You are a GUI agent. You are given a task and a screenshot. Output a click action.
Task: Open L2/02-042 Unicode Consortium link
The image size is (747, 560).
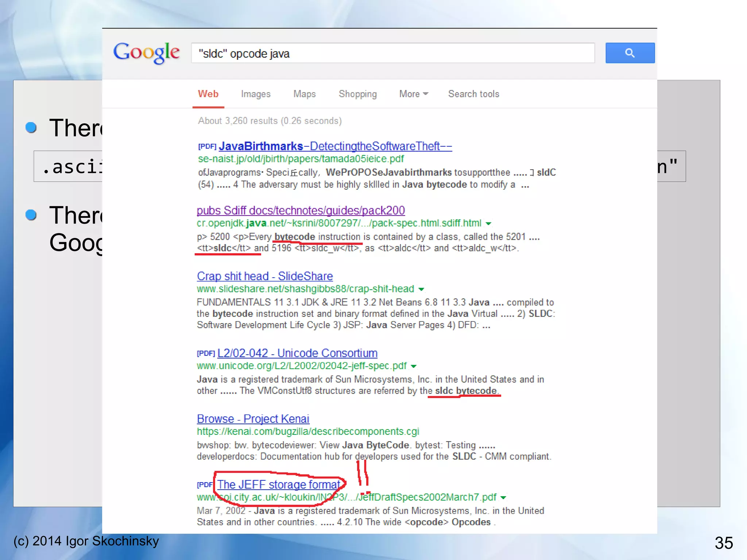297,353
